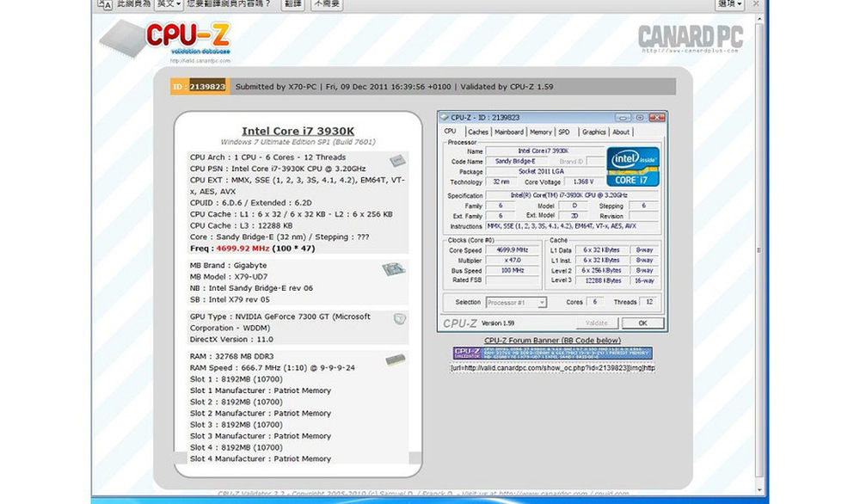
Task: Click the GPU icon beside GPU Type
Action: tap(399, 319)
